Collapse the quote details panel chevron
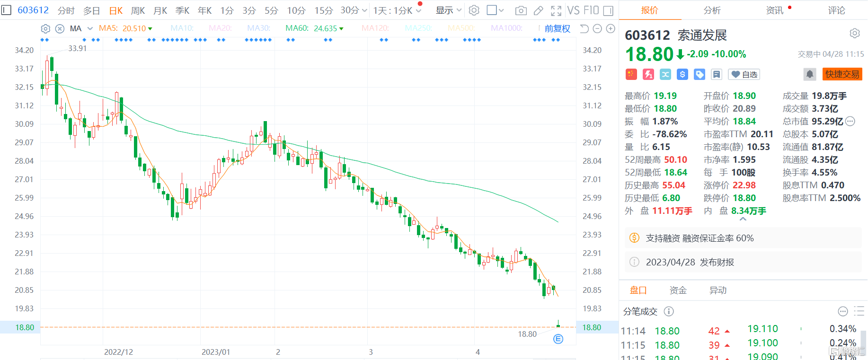Image resolution: width=868 pixels, height=360 pixels. click(x=743, y=219)
